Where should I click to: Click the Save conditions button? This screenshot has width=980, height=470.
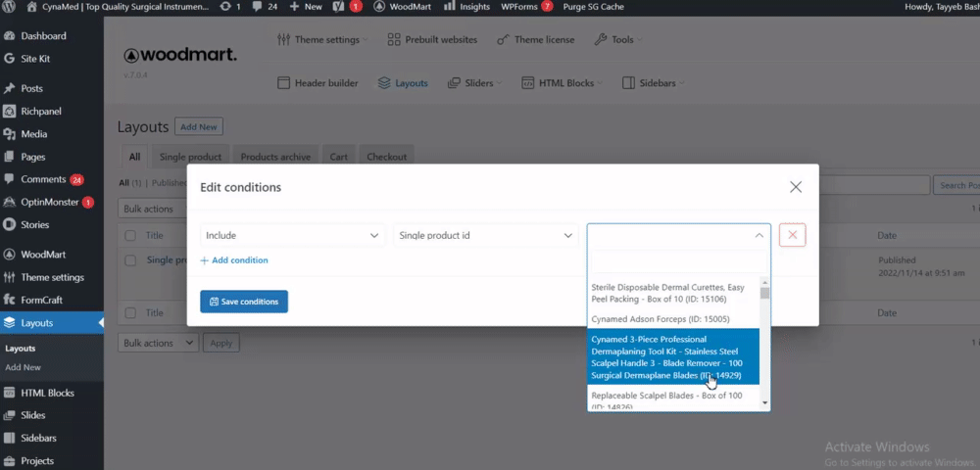pyautogui.click(x=244, y=302)
